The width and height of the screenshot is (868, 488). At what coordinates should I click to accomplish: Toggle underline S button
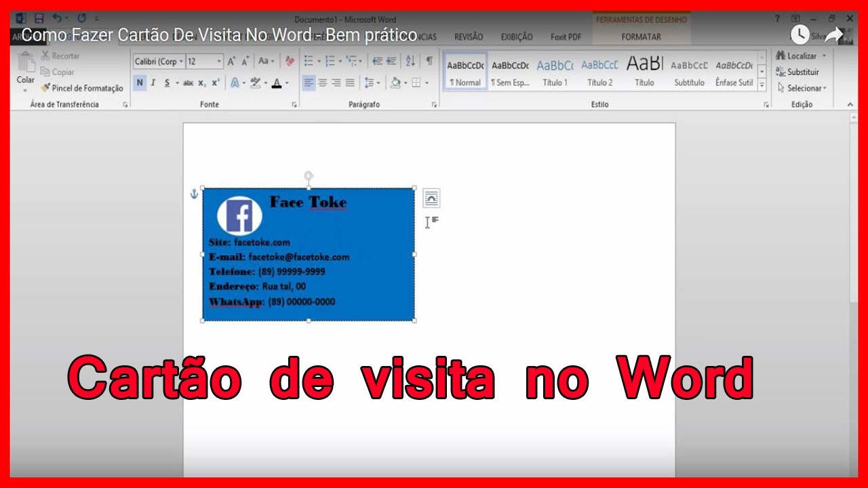[167, 83]
